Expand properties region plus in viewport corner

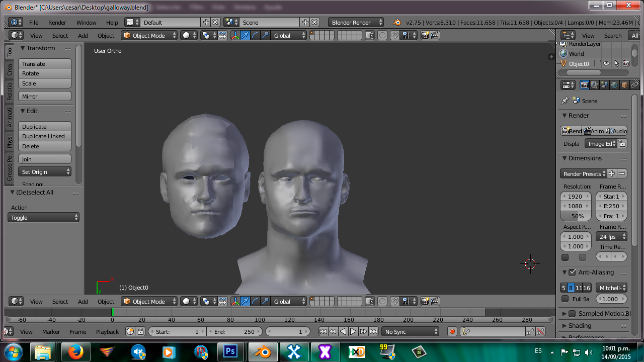551,57
